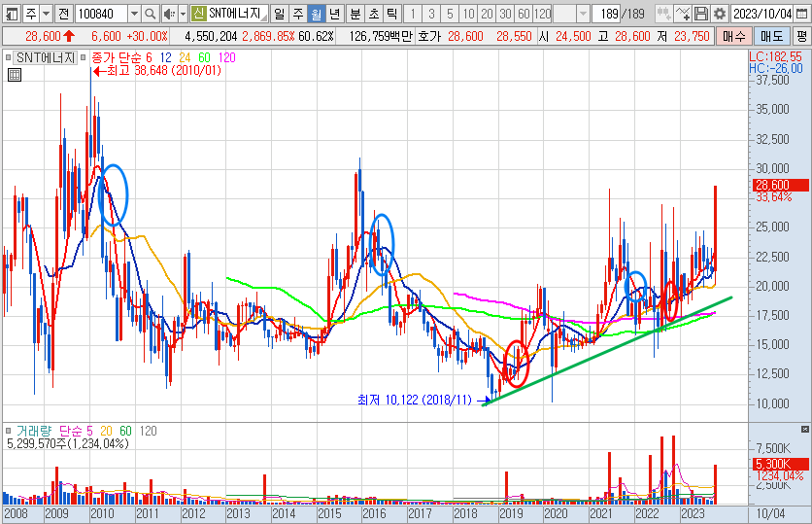Switch to daily 일 chart period
Image resolution: width=812 pixels, height=524 pixels.
click(x=279, y=14)
